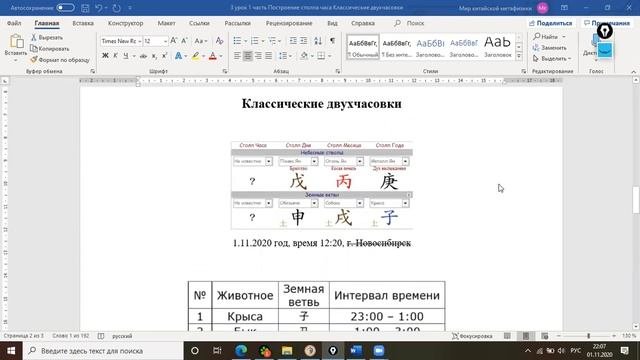Align text right
The width and height of the screenshot is (640, 360).
tap(258, 56)
